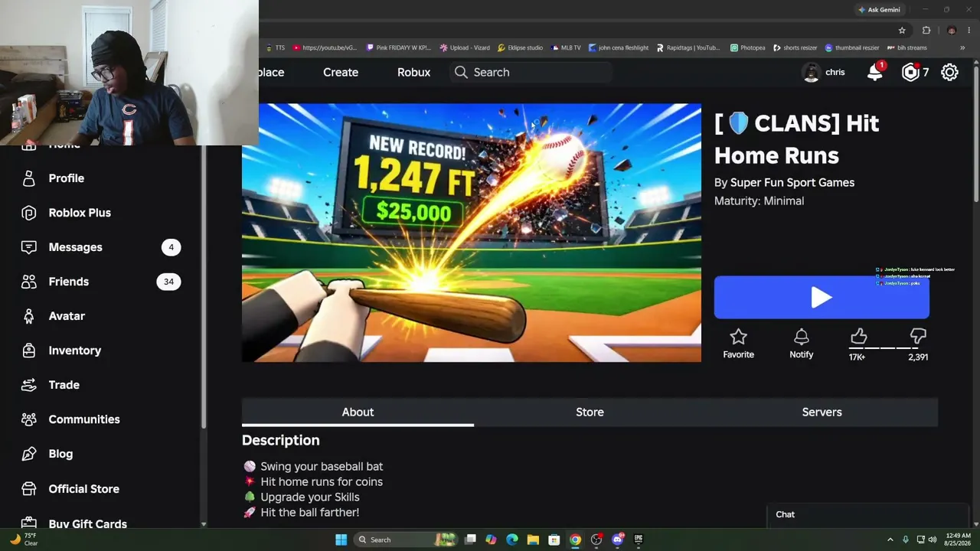Open Chrome's three-dot menu
Viewport: 980px width, 551px height.
(969, 30)
